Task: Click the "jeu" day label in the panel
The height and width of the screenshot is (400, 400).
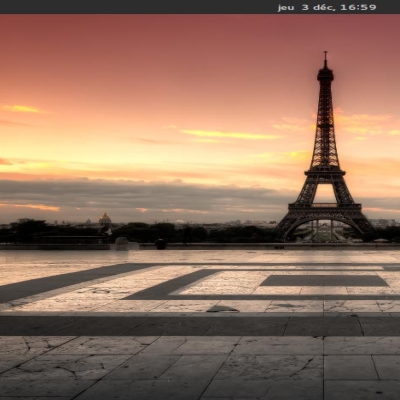Action: (286, 7)
